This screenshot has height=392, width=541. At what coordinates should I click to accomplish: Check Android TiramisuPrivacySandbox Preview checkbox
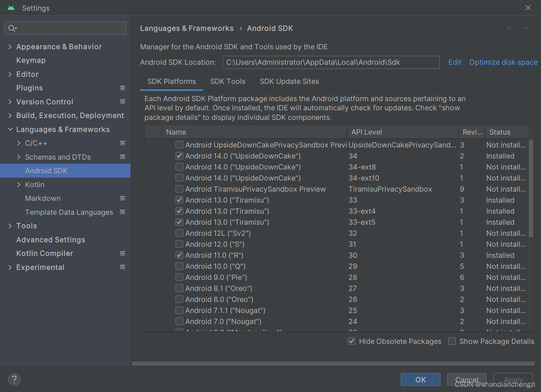point(179,189)
